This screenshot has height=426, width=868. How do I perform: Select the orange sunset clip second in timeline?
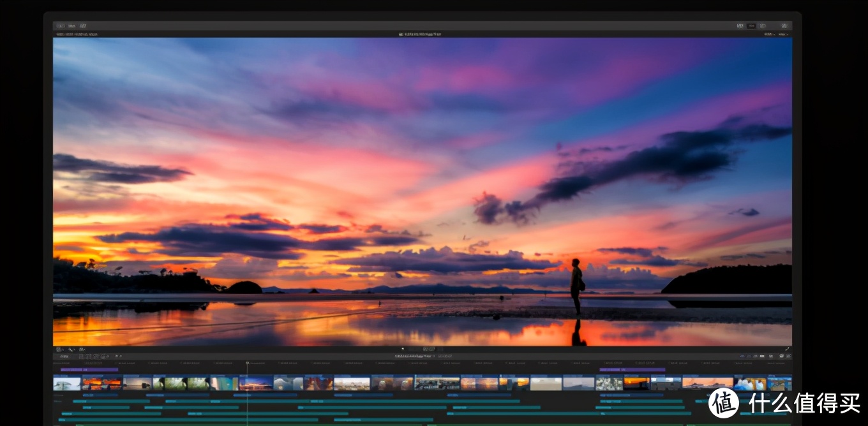coord(102,383)
